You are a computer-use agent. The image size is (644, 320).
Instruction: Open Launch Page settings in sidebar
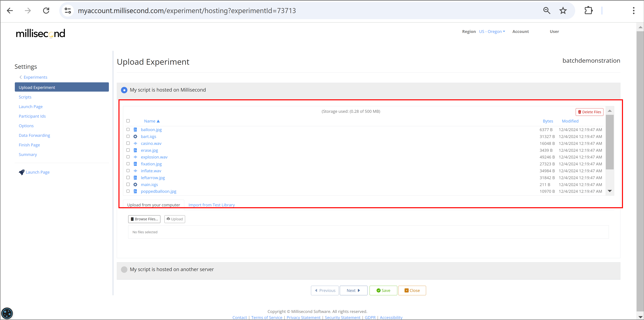coord(30,107)
